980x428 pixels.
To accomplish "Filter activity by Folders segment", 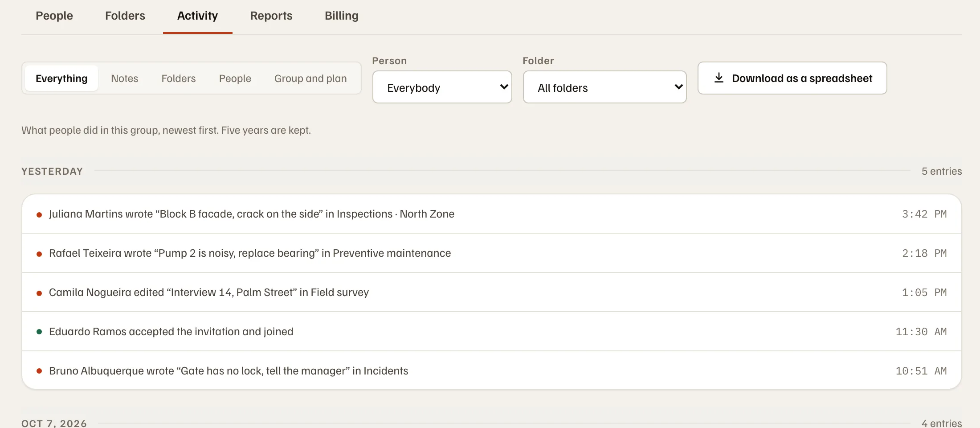I will point(179,78).
